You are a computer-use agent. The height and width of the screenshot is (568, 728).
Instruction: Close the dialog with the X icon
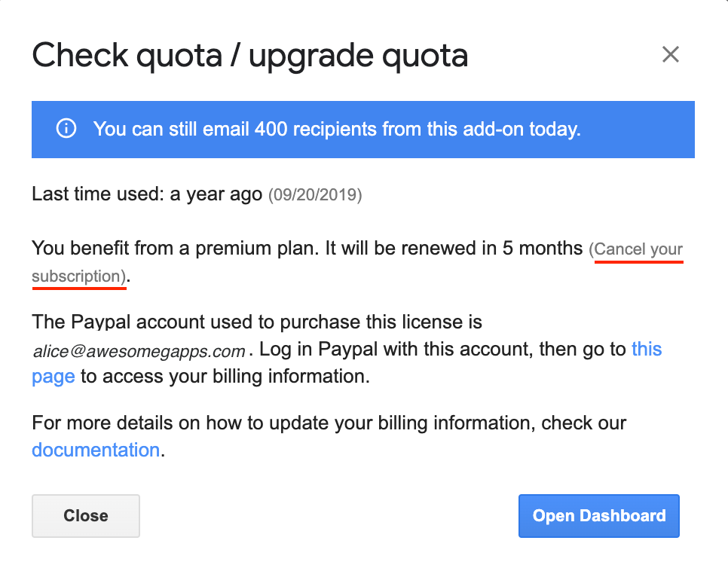pos(670,54)
